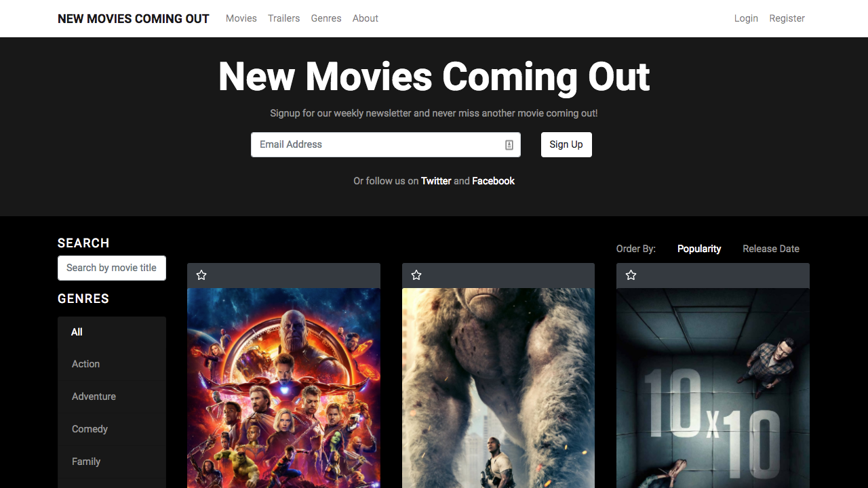Order movies by Popularity

click(x=699, y=249)
